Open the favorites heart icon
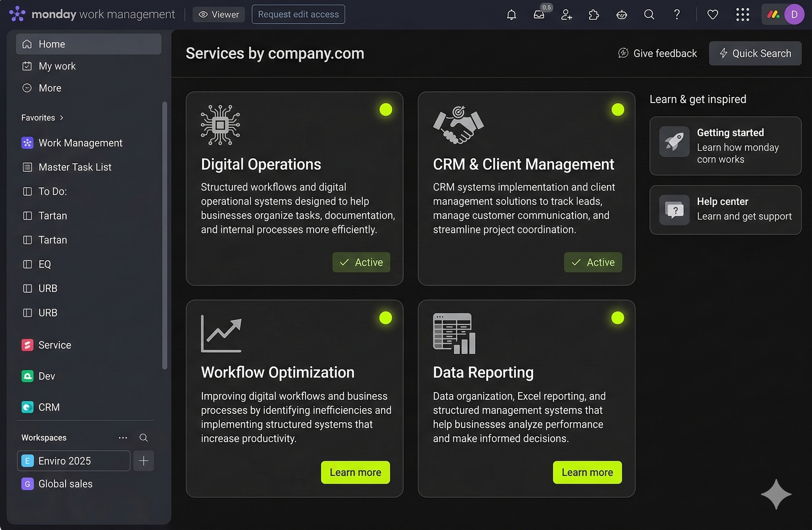The image size is (812, 530). click(x=713, y=15)
